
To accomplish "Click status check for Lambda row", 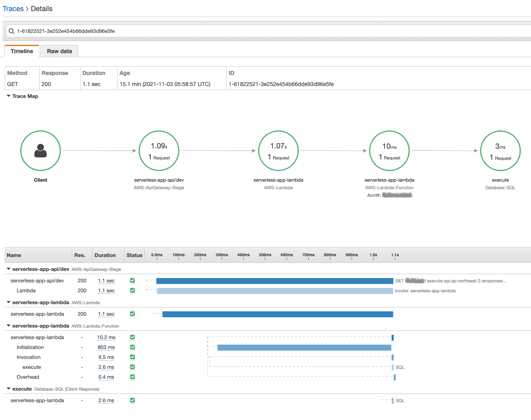I will (x=133, y=290).
